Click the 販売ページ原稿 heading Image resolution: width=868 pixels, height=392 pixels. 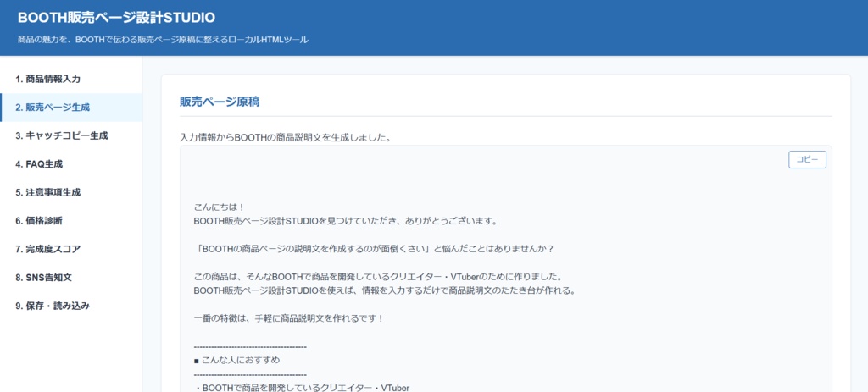click(x=220, y=102)
